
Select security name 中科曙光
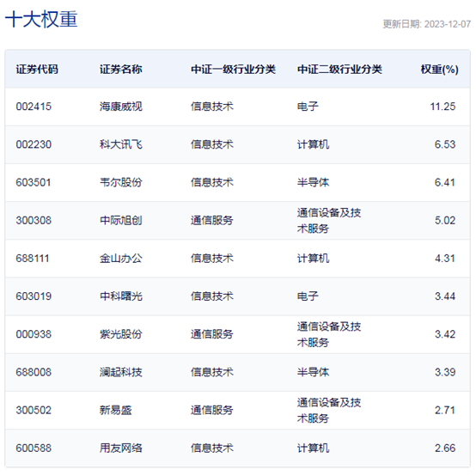point(121,296)
